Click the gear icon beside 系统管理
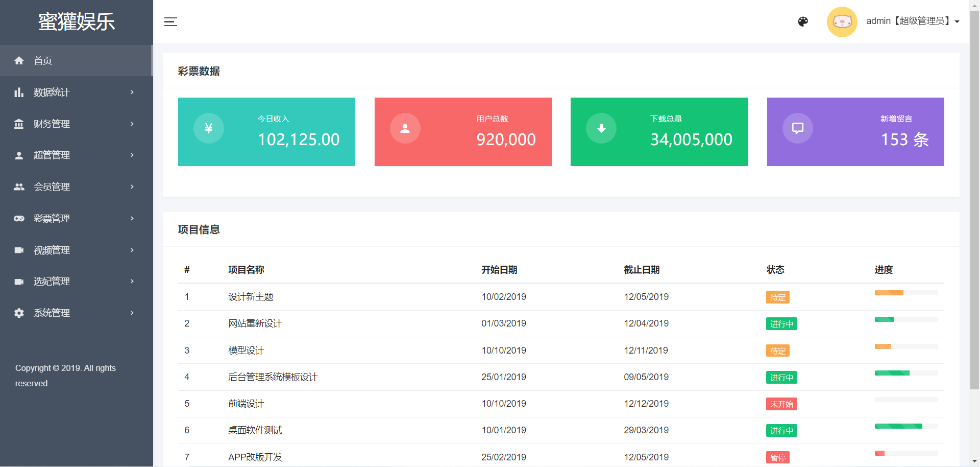The width and height of the screenshot is (980, 467). tap(19, 313)
